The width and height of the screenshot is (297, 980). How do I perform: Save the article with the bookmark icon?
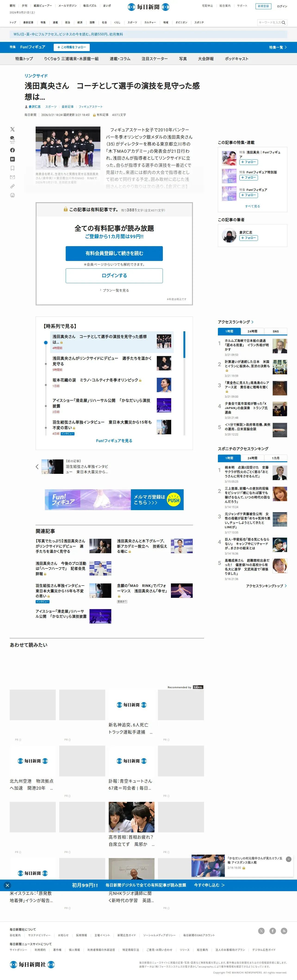point(12,168)
